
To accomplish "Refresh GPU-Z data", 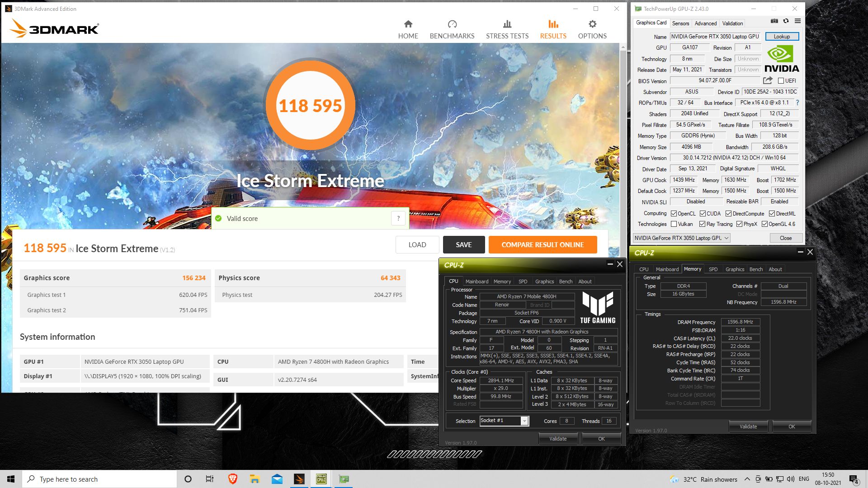I will [x=786, y=21].
